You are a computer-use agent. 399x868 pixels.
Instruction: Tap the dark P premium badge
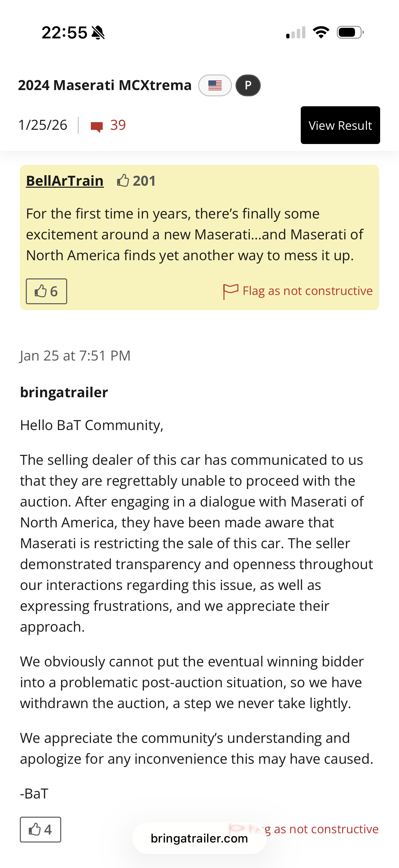coord(248,85)
